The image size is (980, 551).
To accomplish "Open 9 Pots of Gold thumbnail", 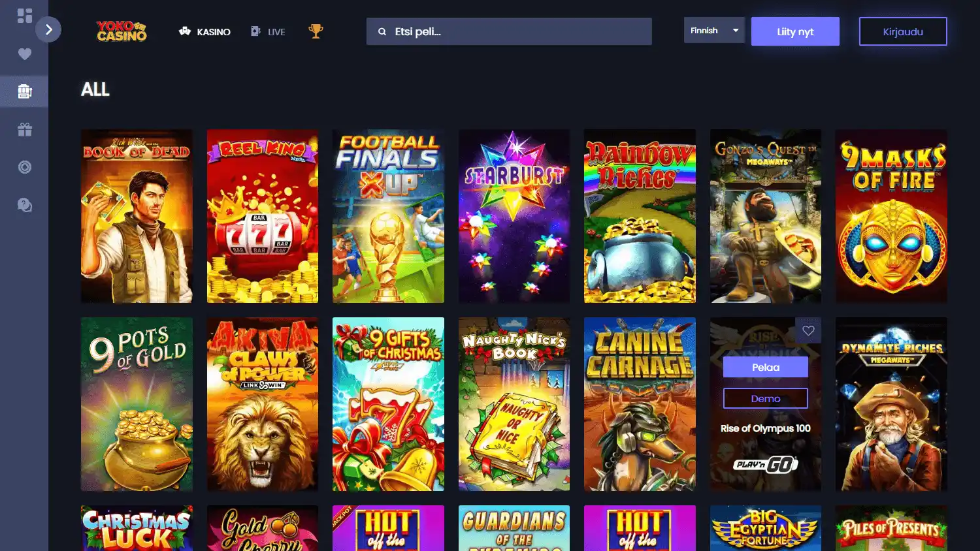I will [137, 404].
